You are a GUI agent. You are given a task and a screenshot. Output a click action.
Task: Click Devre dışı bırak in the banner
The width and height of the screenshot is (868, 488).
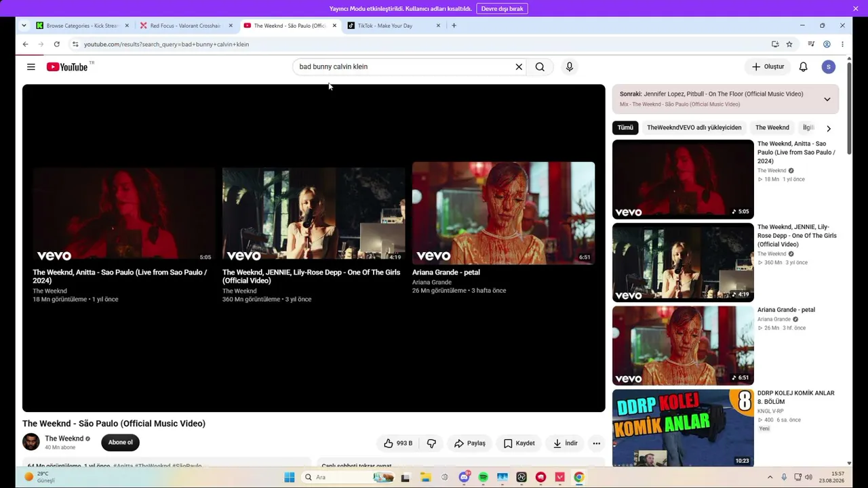point(502,9)
